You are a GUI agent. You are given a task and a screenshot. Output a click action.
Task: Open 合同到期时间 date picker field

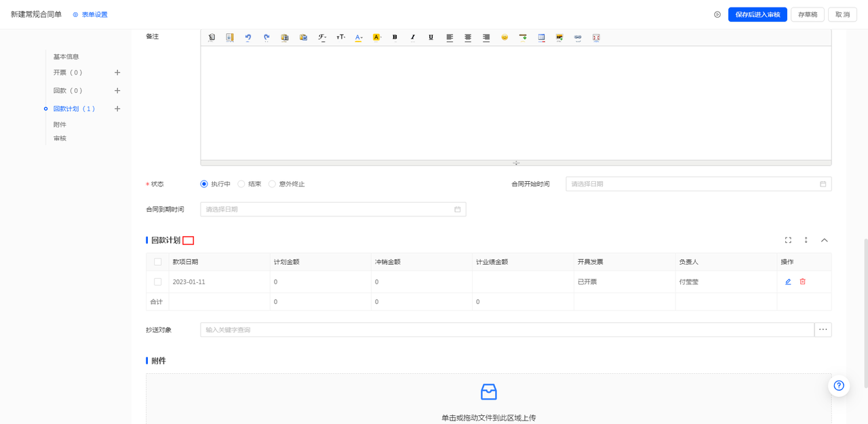[x=333, y=210]
